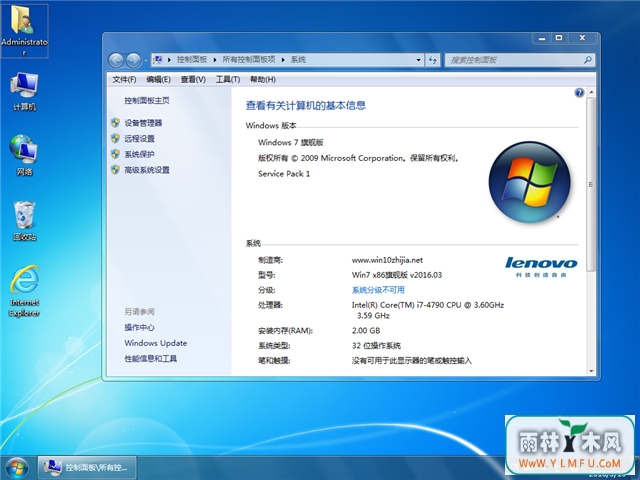Open 性能信息和工具 link

151,359
